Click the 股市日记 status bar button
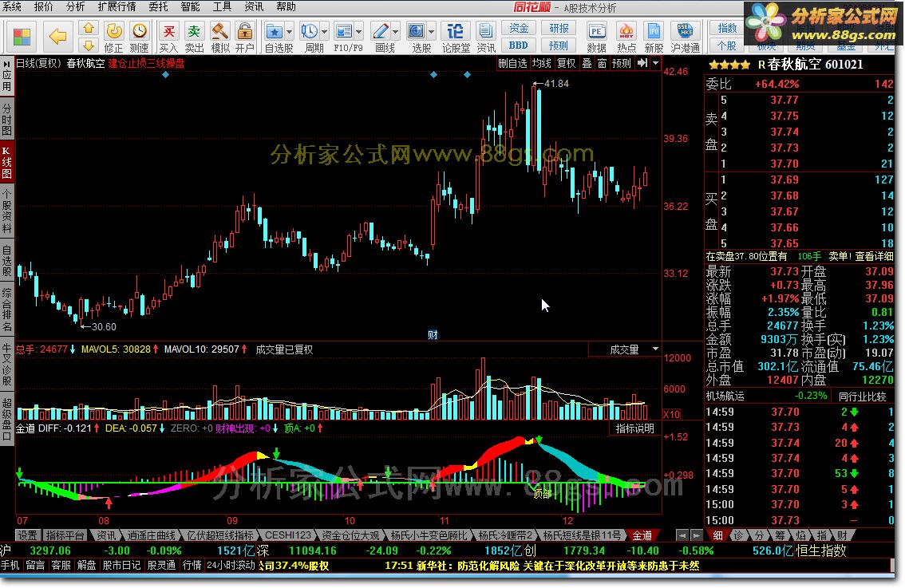Screen dimensions: 905x588 [x=121, y=566]
